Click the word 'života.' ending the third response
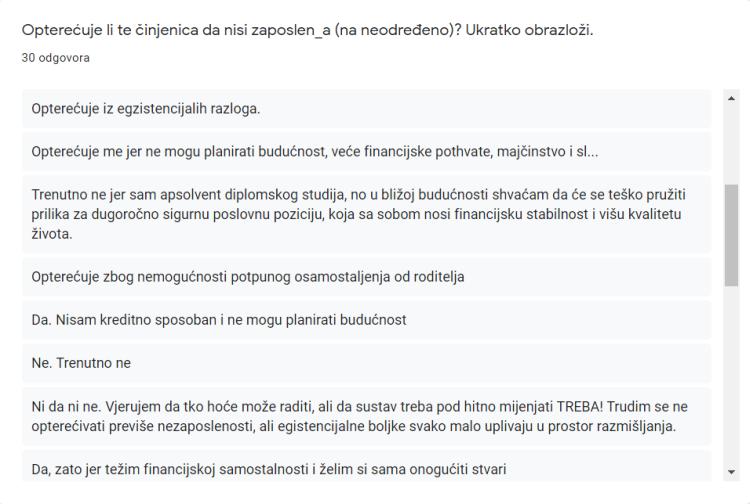The width and height of the screenshot is (750, 504). click(x=52, y=234)
